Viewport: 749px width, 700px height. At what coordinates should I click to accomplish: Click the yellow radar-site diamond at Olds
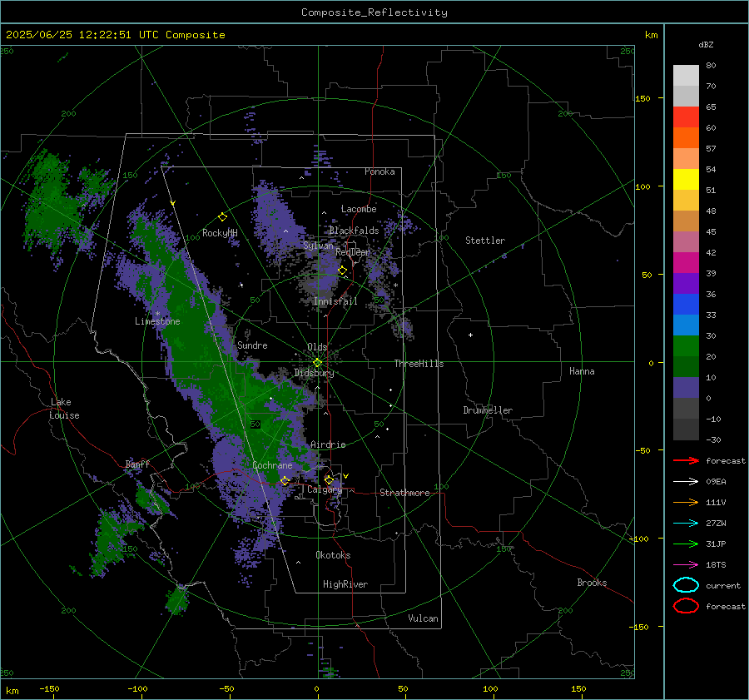pos(318,363)
